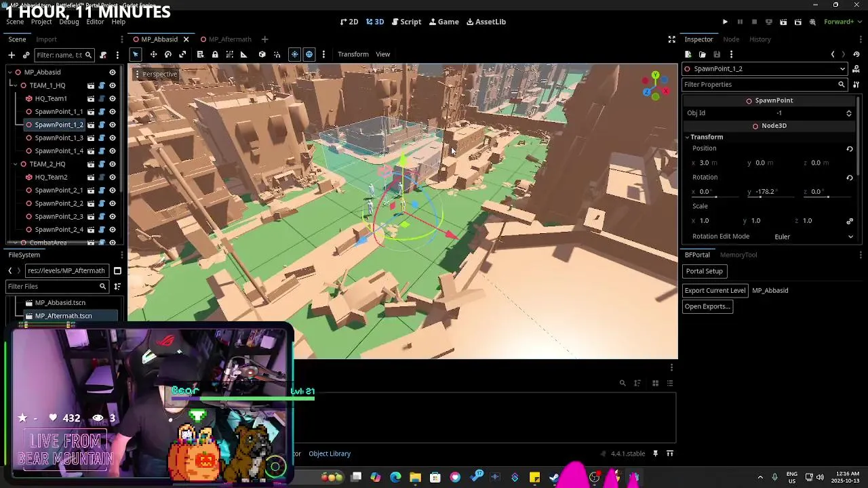Open the Debug menu

pos(68,22)
